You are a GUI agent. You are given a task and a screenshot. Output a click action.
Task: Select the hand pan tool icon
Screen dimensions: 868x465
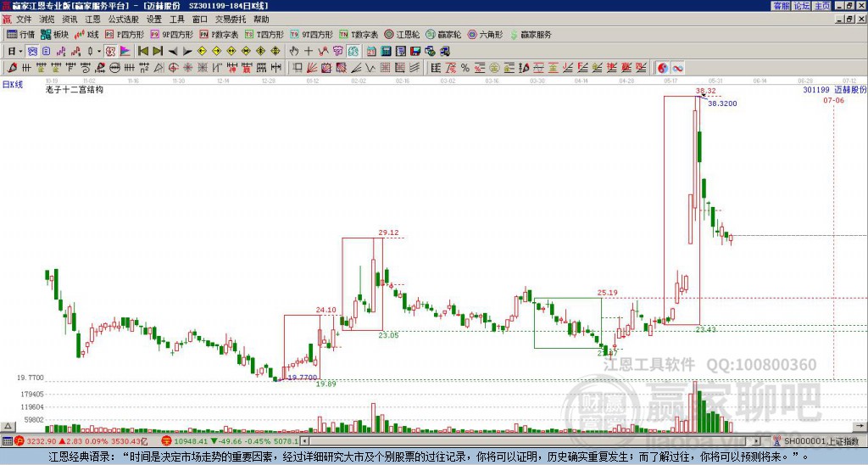coord(294,52)
